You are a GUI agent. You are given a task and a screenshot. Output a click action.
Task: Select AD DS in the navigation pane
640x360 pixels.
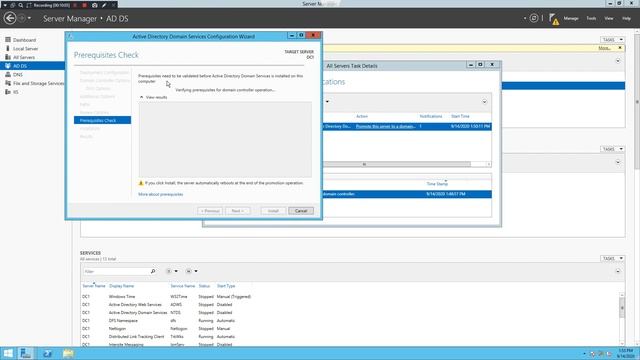coord(32,66)
